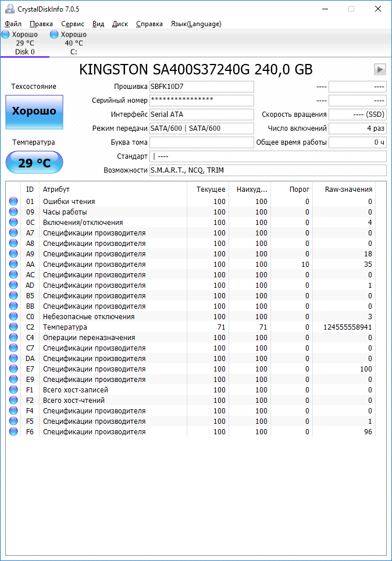Click the Прошивка field SBFK10D7

click(202, 87)
